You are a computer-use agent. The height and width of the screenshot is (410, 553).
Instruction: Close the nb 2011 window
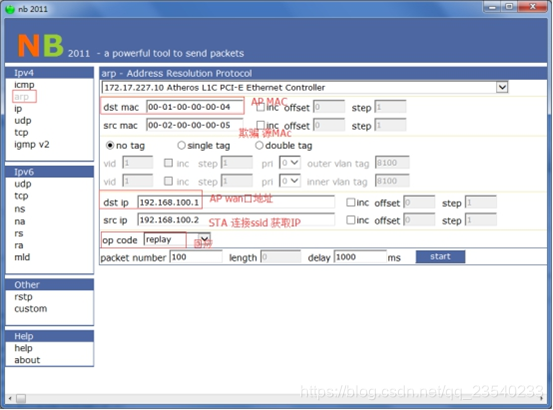[x=533, y=7]
